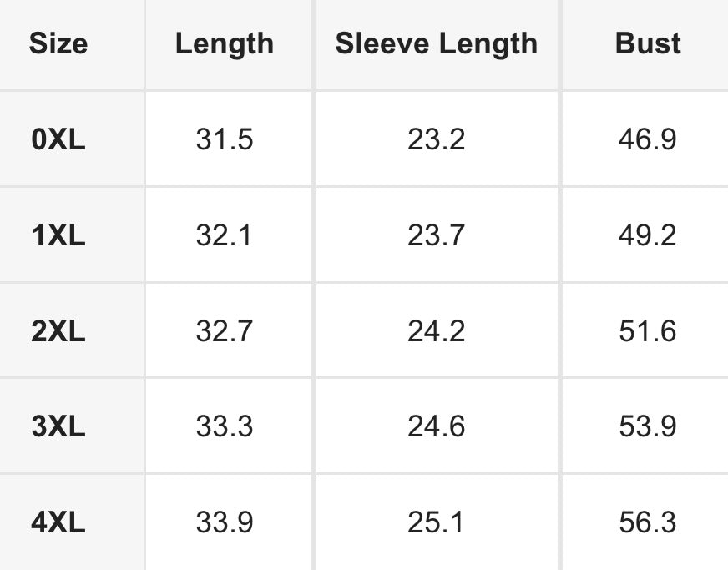728x570 pixels.
Task: Click the 49.2 bust measurement
Action: 648,235
